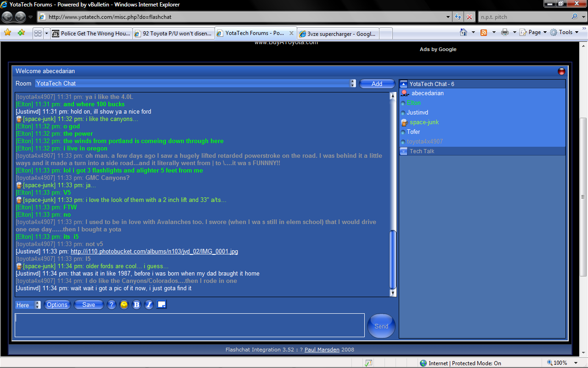This screenshot has width=588, height=368.
Task: Open the Favorites Center star
Action: click(x=8, y=33)
